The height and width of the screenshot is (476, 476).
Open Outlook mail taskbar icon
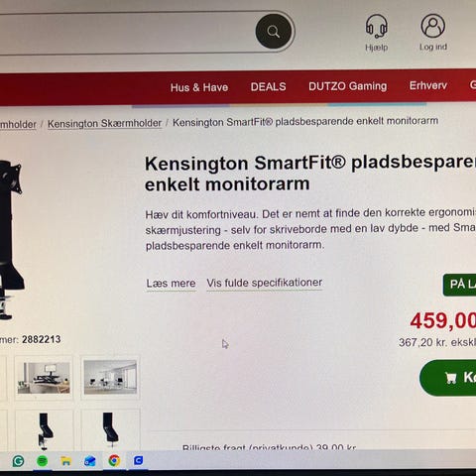tap(90, 461)
